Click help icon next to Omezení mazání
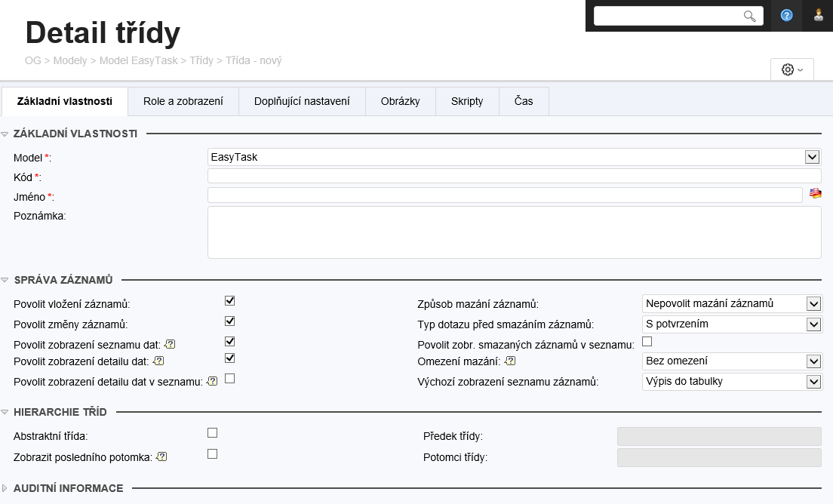 (x=511, y=361)
